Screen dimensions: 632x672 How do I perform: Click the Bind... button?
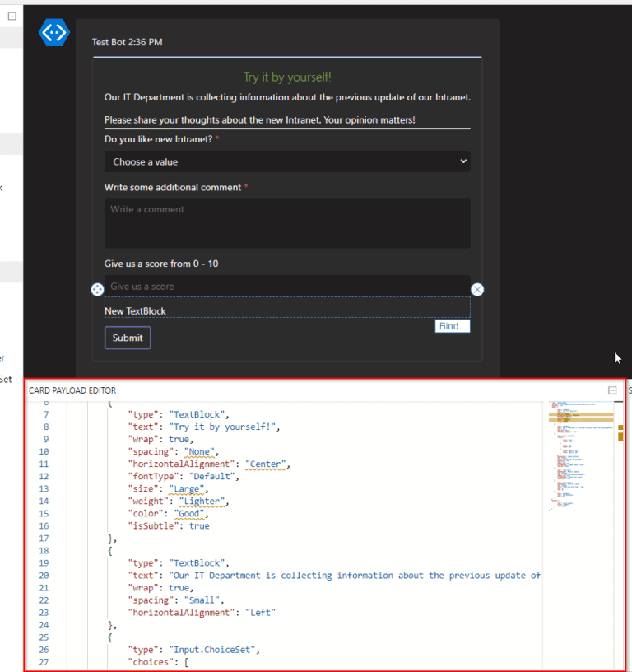[453, 326]
